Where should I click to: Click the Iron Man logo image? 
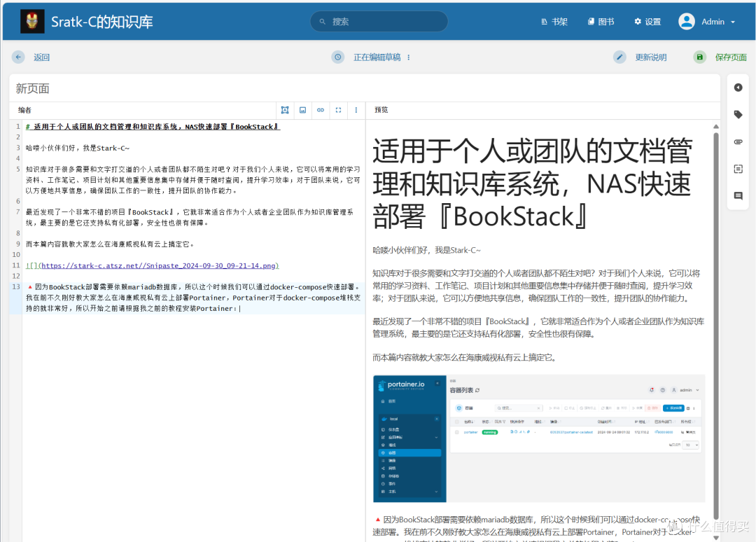coord(32,21)
